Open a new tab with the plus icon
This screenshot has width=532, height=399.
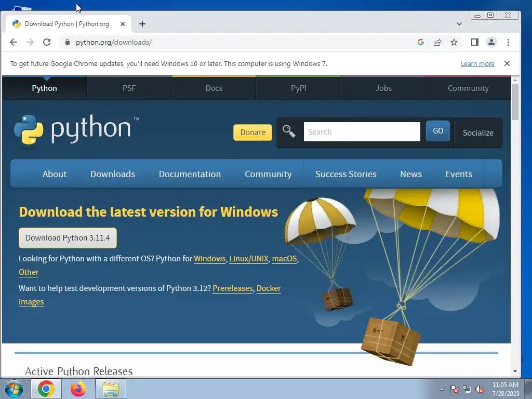point(142,24)
